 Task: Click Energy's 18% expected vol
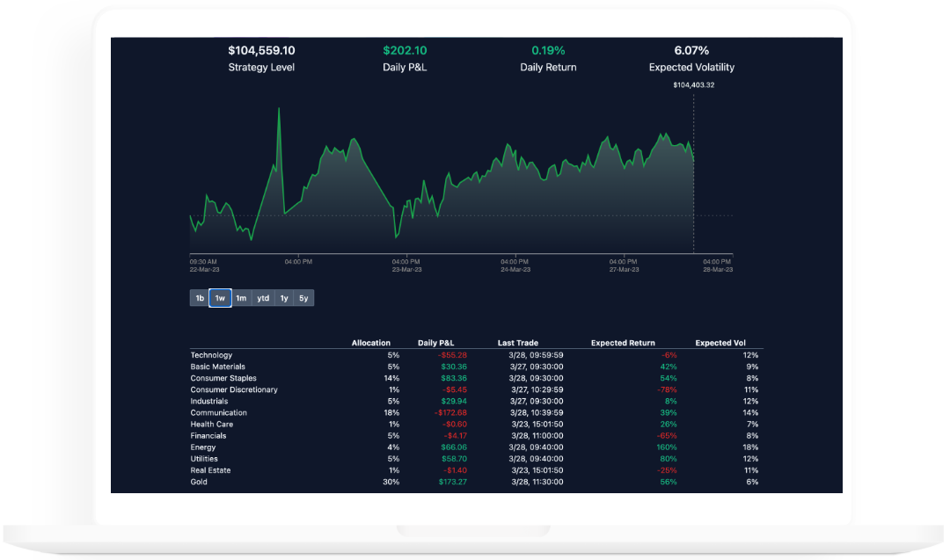(x=750, y=447)
